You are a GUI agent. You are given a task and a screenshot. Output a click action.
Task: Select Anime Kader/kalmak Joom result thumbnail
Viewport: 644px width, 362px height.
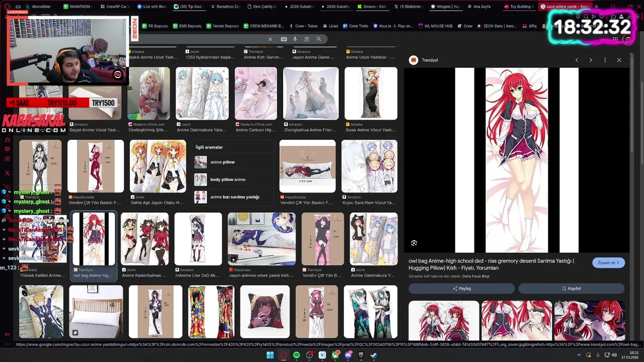pos(145,239)
